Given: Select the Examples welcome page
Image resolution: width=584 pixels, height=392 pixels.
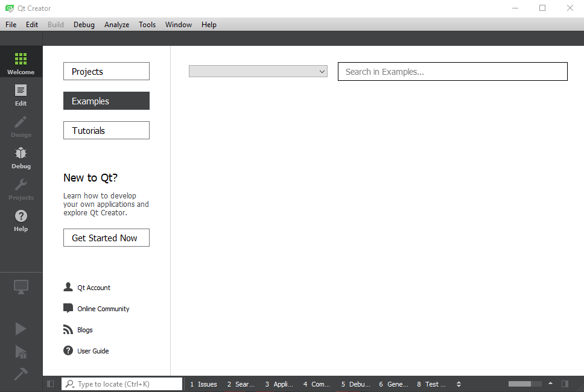Looking at the screenshot, I should click(107, 101).
